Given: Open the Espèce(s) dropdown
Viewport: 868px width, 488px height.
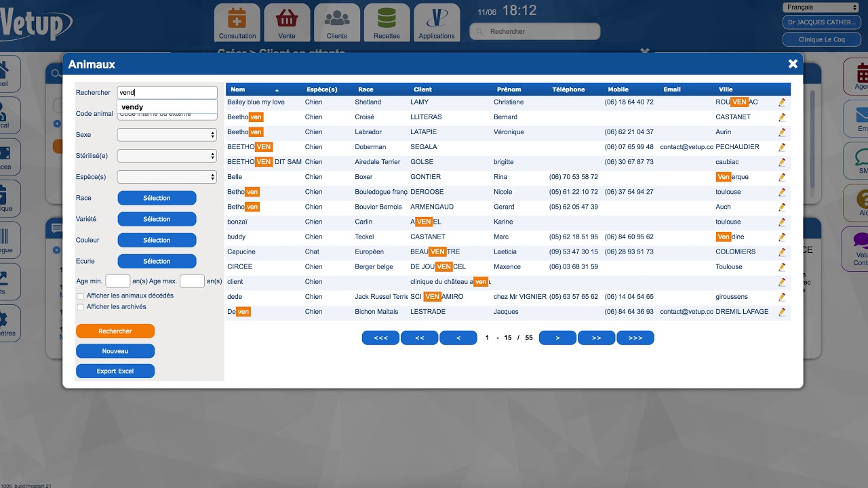Looking at the screenshot, I should 166,176.
